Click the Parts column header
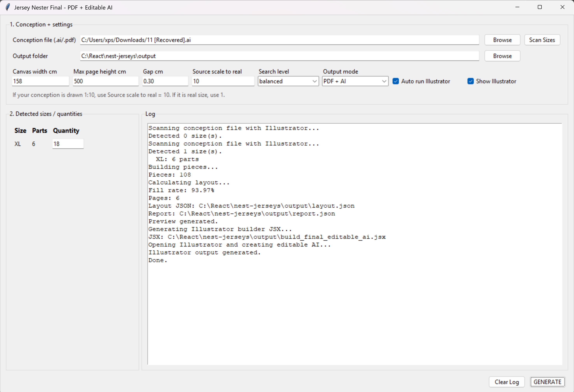The height and width of the screenshot is (392, 574). (39, 130)
